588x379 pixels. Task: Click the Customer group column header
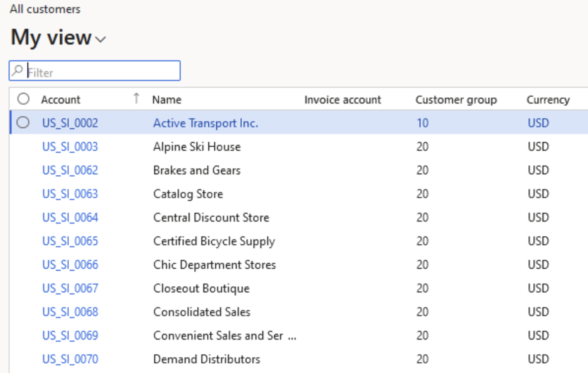(x=456, y=100)
